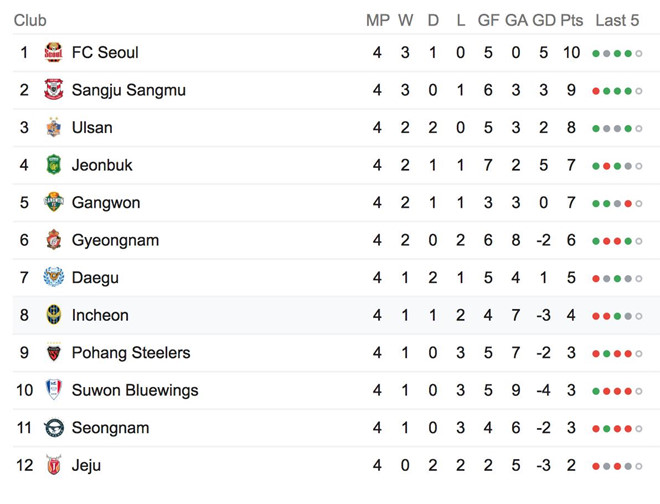Click the Pts column header
Viewport: 660px width, 504px height.
coord(572,20)
